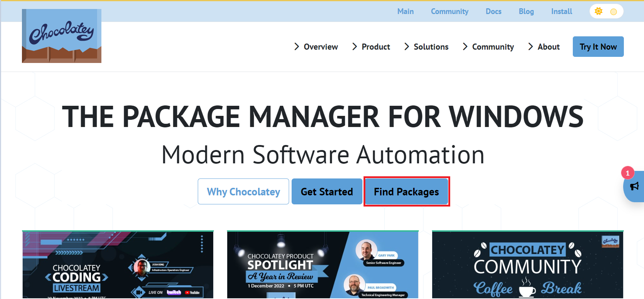
Task: Expand the Solutions menu
Action: 426,47
